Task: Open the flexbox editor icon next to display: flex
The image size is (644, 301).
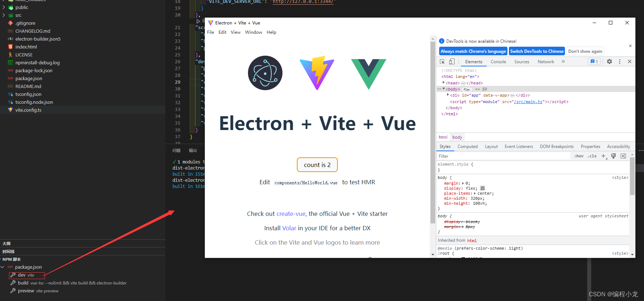Action: point(483,188)
